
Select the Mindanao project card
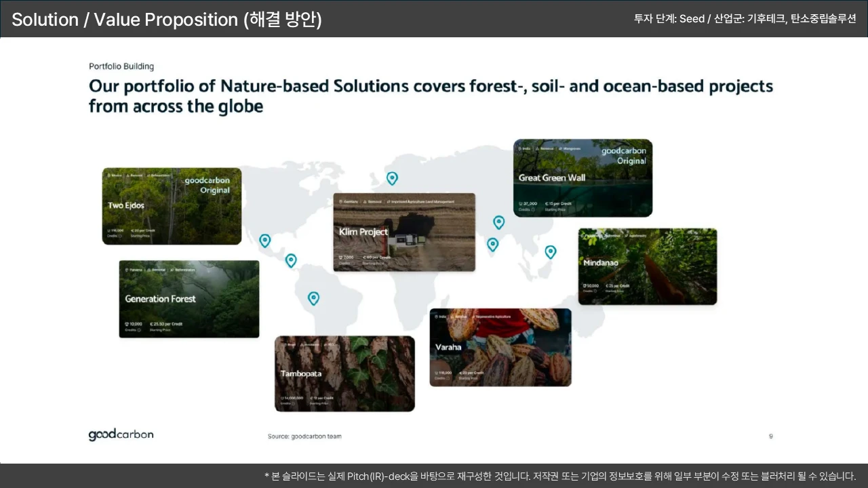[x=647, y=266]
